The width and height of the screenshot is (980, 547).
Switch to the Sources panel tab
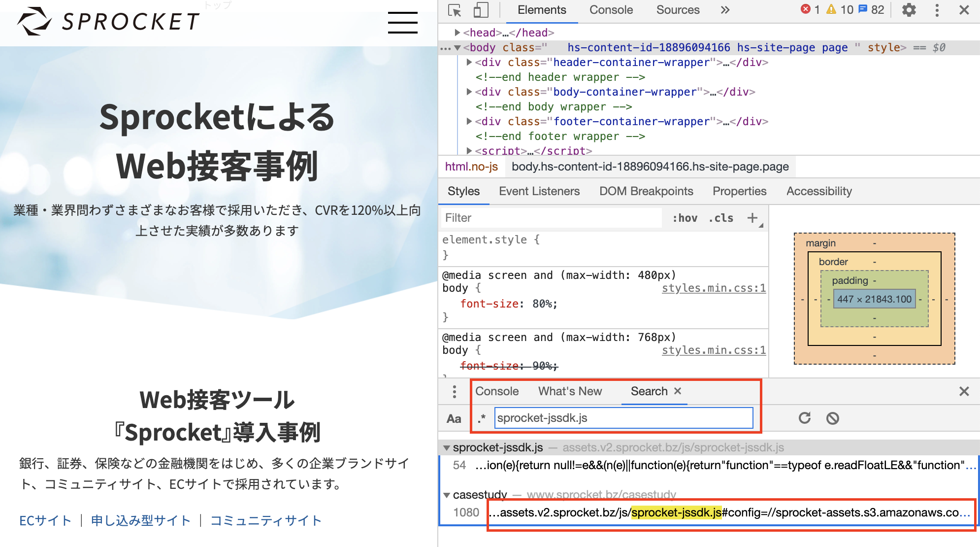[678, 10]
